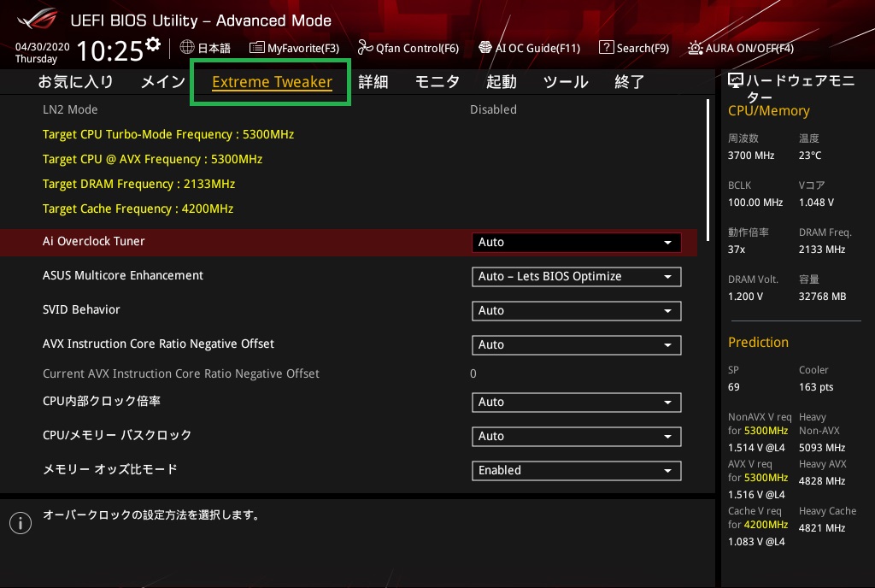Open the 詳細 tab
Image resolution: width=875 pixels, height=588 pixels.
pos(373,82)
